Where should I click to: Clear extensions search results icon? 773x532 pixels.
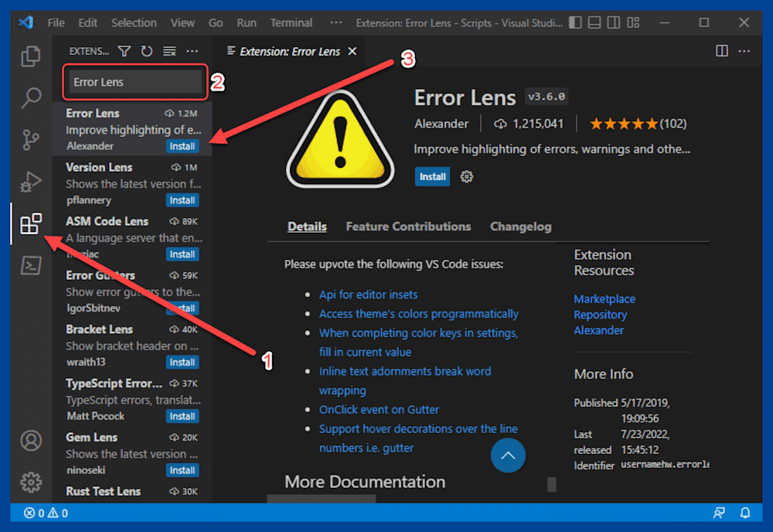tap(169, 51)
